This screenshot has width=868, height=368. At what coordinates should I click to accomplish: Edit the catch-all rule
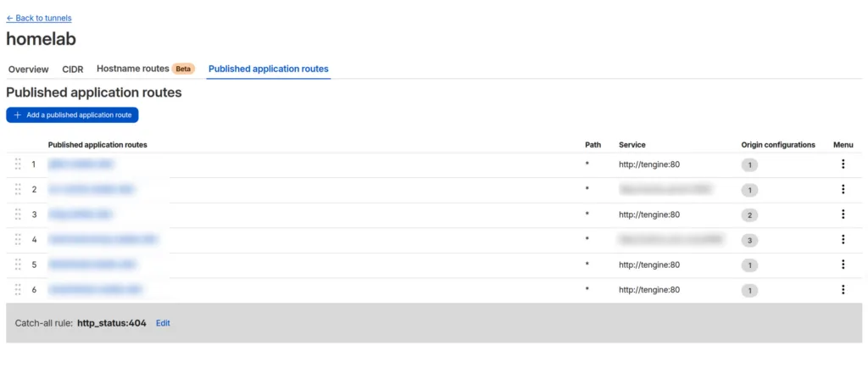[163, 323]
